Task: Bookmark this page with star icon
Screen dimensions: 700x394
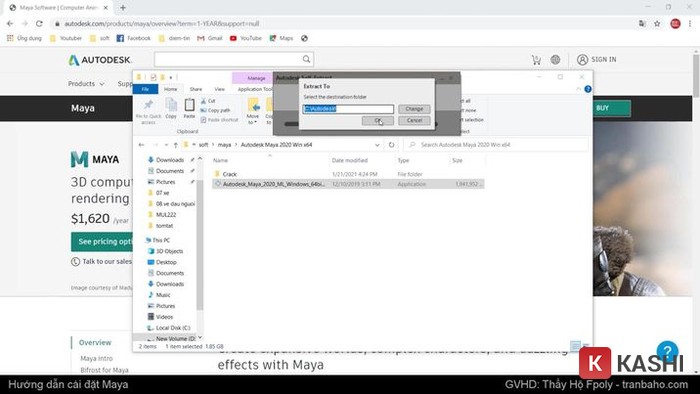Action: click(657, 24)
